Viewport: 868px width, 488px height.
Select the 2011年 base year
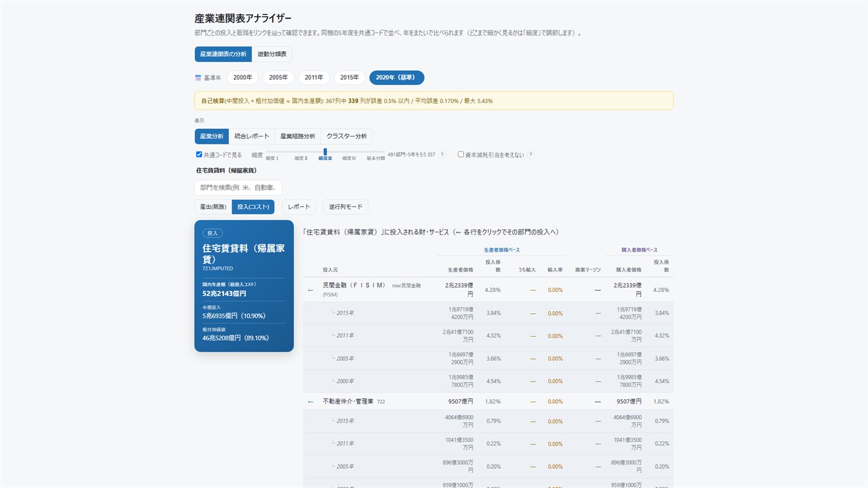314,78
